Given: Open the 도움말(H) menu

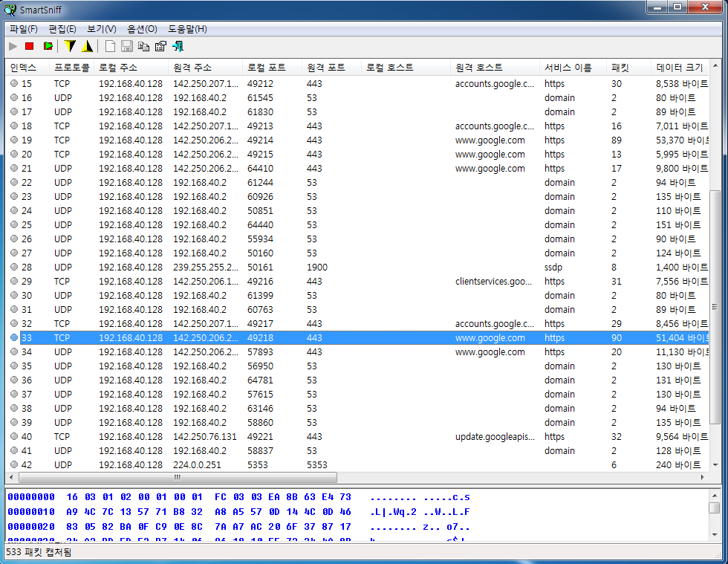Looking at the screenshot, I should tap(187, 29).
